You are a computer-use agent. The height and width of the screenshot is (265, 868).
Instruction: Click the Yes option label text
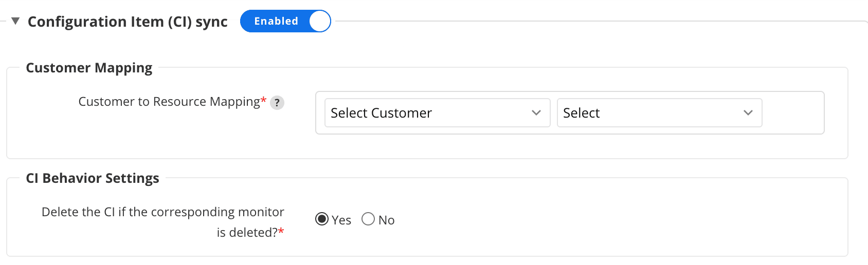(x=341, y=220)
